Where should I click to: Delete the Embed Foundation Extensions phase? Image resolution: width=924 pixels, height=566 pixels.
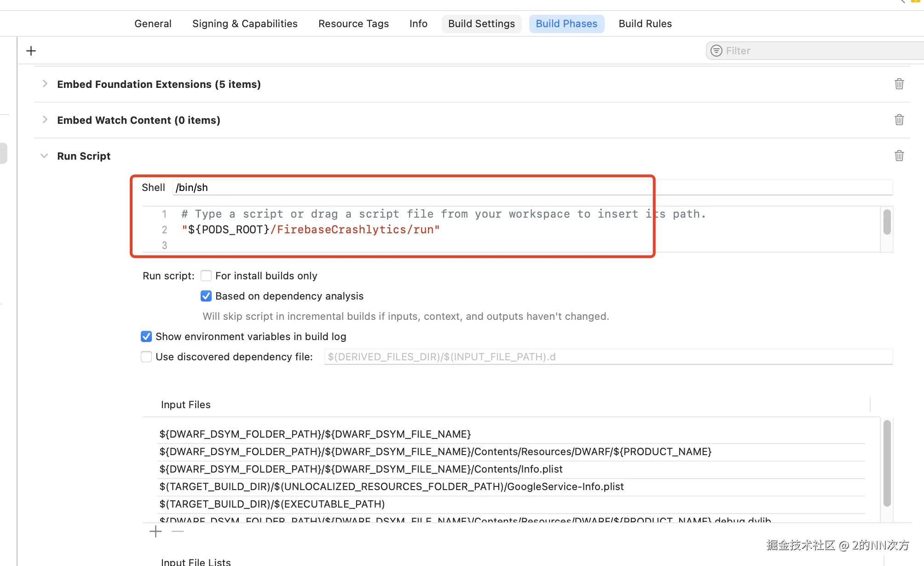click(899, 84)
